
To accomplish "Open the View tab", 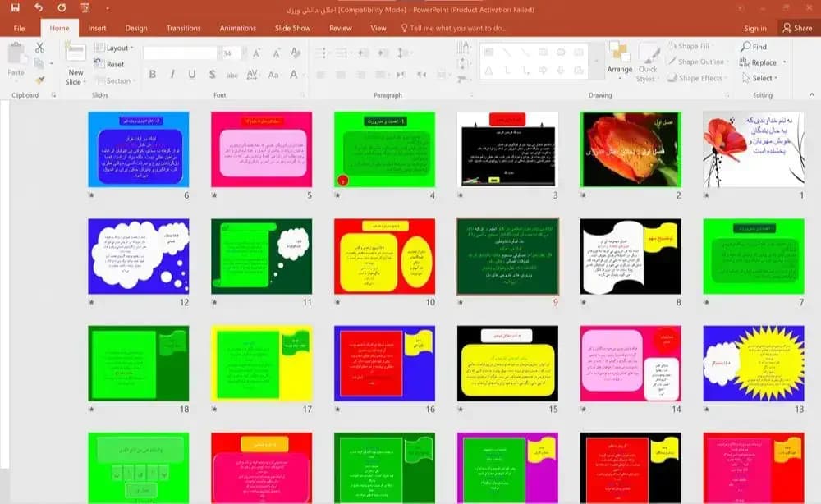I will coord(378,28).
